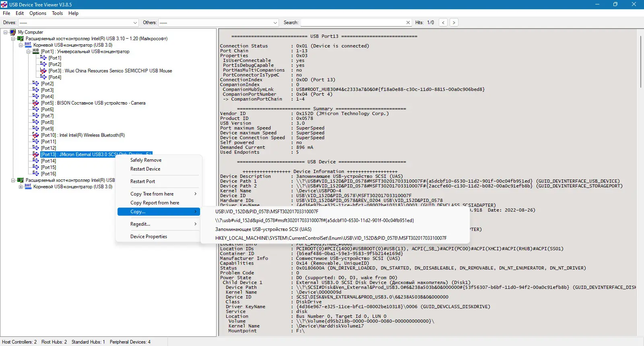
Task: Copy the HKEY_LOCAL_MACHINE registry path entry
Action: tap(335, 238)
